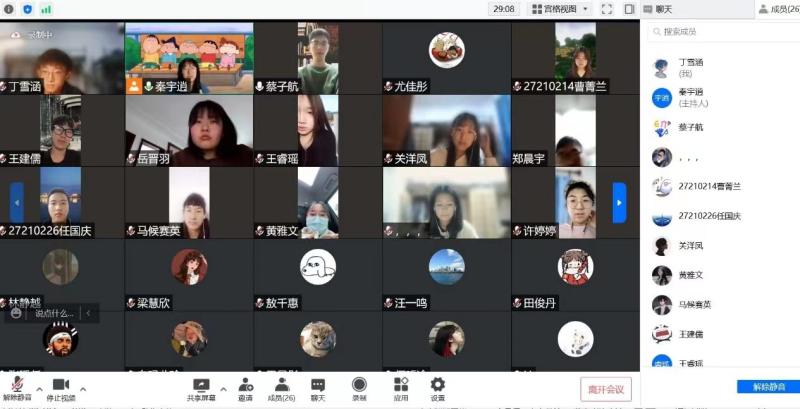Screen dimensions: 800x409
Task: Click the Invite (邀请) icon
Action: coord(245,388)
